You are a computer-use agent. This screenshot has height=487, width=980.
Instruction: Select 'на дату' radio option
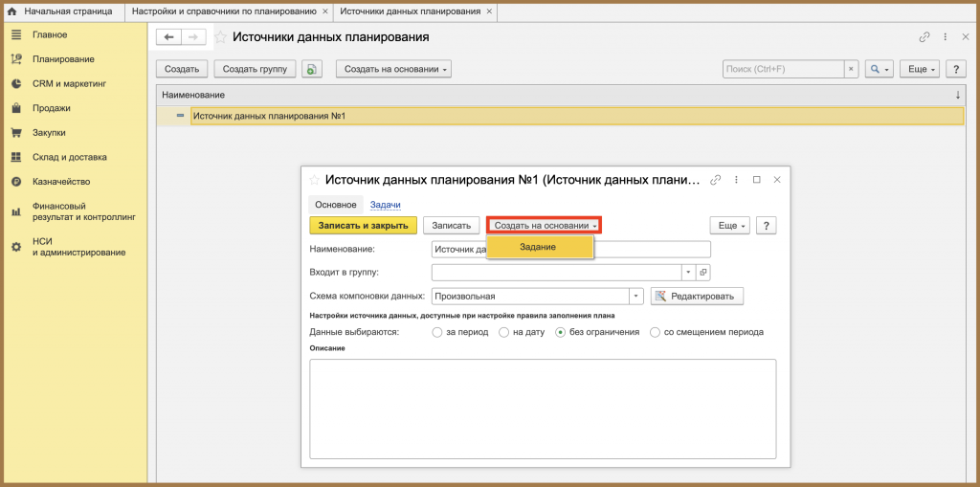[503, 333]
